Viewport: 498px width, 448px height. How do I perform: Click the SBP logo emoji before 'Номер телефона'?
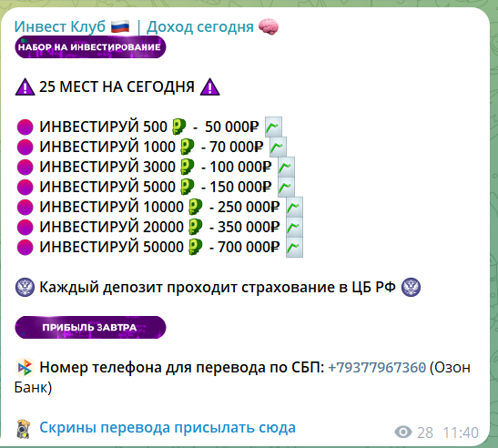point(25,368)
